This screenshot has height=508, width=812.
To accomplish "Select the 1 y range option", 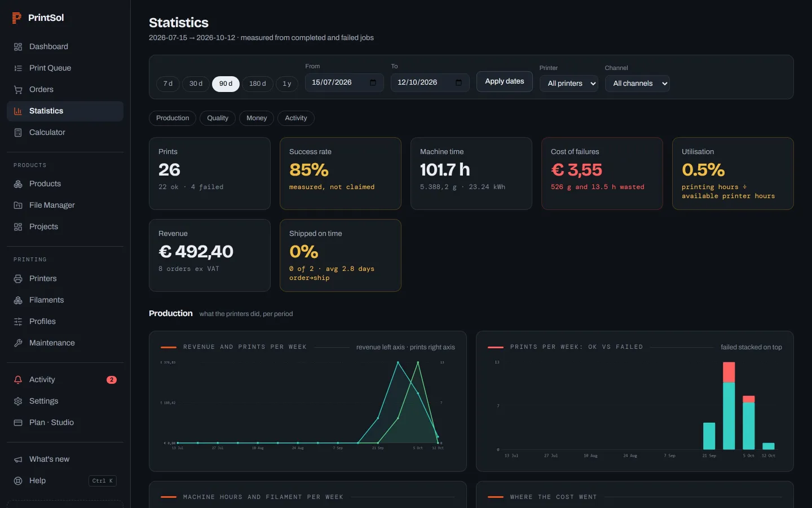I will pyautogui.click(x=287, y=84).
